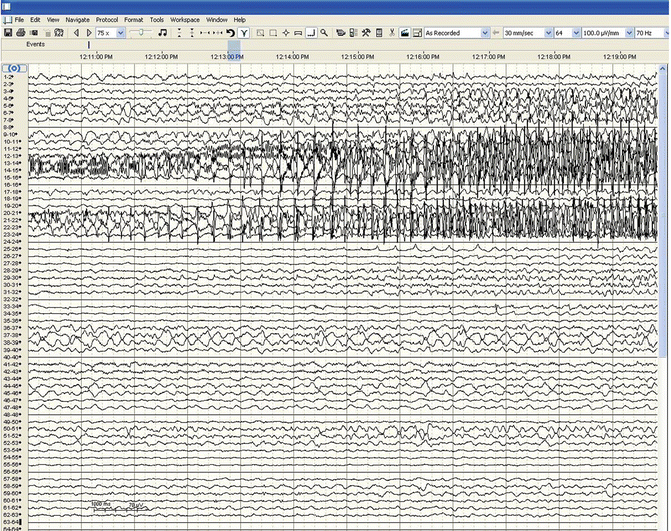Toggle the Y-shaped filter button

pyautogui.click(x=244, y=33)
